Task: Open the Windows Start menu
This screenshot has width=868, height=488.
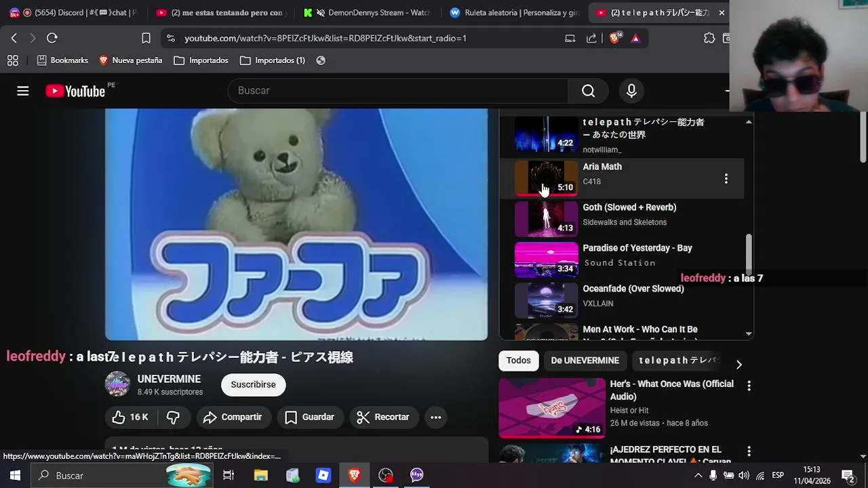Action: click(x=15, y=476)
